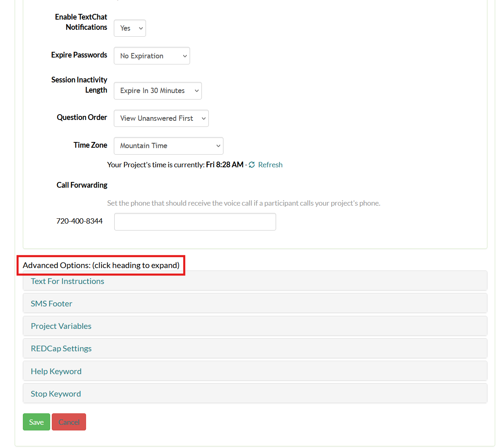498x448 pixels.
Task: Click the red Cancel button
Action: coord(69,422)
